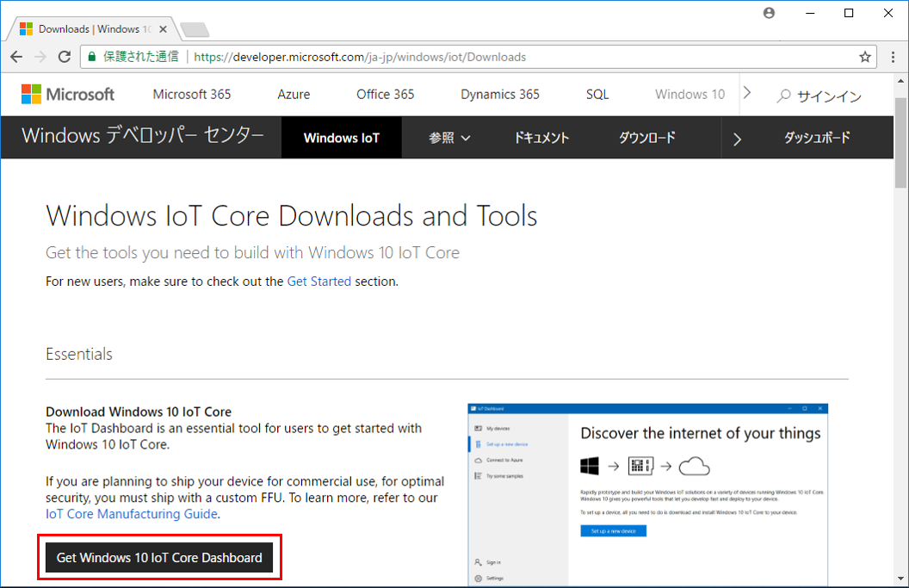Expand more Microsoft products chevron
Image resolution: width=909 pixels, height=588 pixels.
point(747,93)
